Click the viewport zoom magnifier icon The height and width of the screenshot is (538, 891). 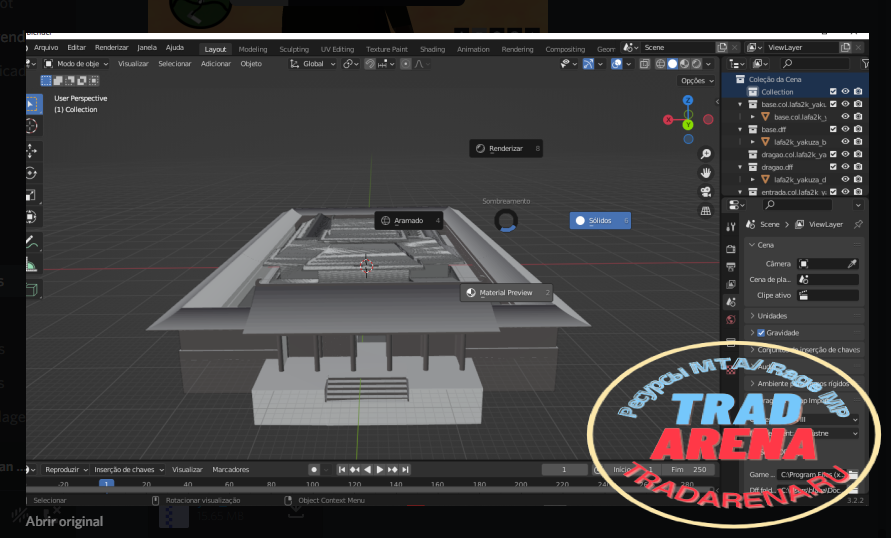pos(705,154)
